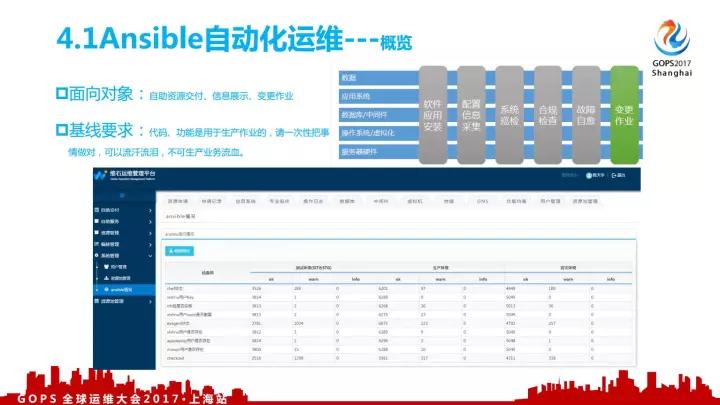The height and width of the screenshot is (405, 720).
Task: Open the 用户管理 tab in the tab bar
Action: pyautogui.click(x=550, y=201)
